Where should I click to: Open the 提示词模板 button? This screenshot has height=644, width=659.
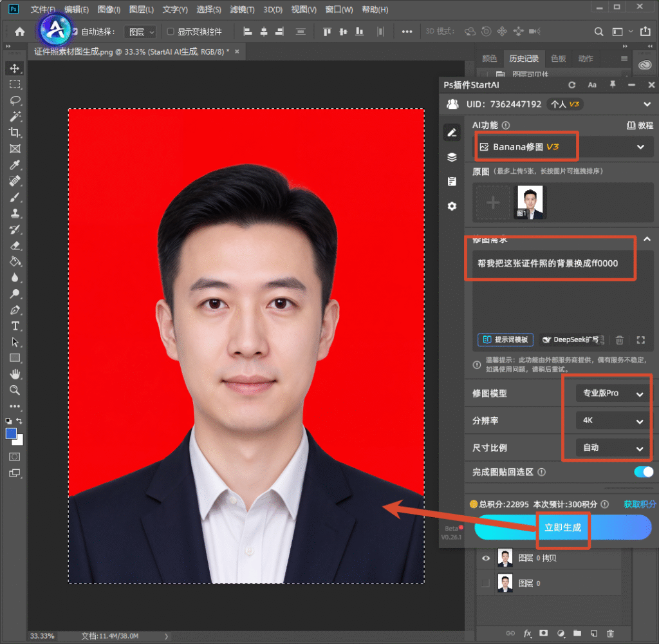505,340
